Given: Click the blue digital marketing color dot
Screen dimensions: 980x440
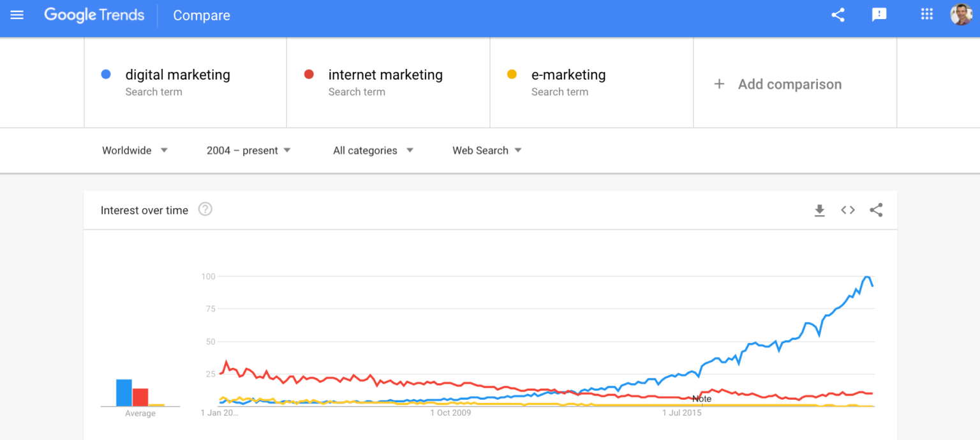Looking at the screenshot, I should [106, 74].
